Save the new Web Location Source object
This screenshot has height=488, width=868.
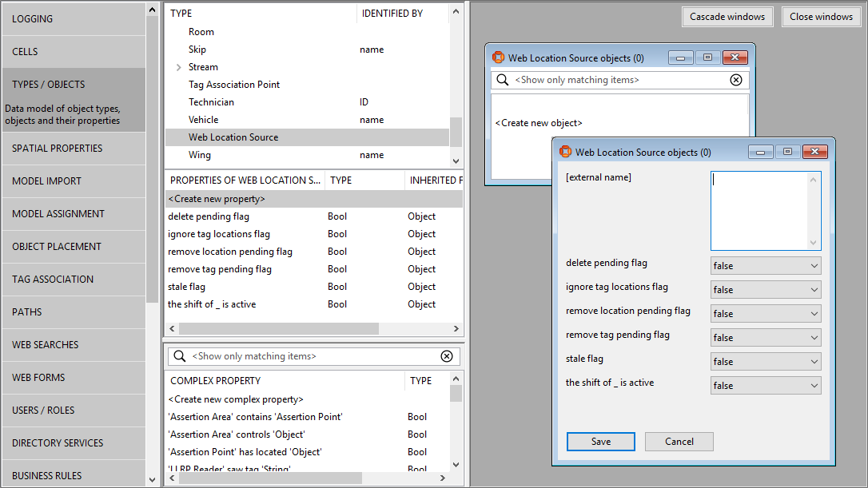(600, 442)
